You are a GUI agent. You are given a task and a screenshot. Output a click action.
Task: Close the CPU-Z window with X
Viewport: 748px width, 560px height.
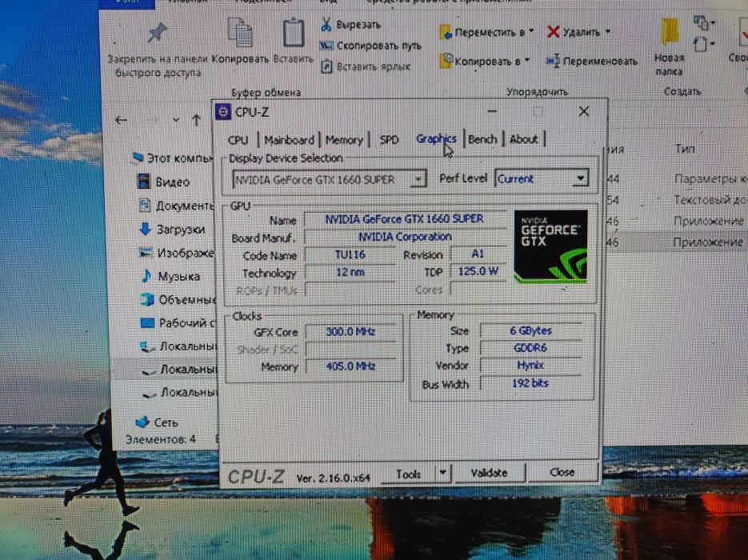[583, 112]
